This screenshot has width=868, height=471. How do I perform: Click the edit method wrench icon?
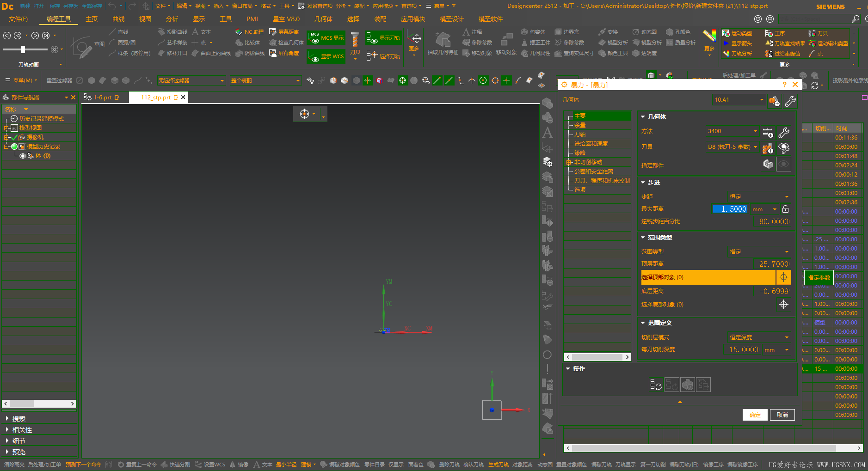point(784,133)
